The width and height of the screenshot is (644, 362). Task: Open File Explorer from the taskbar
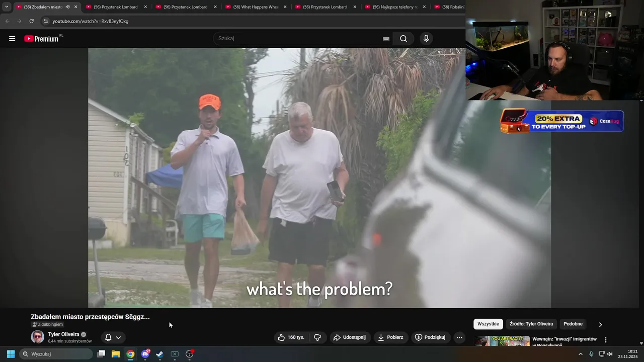coord(116,354)
